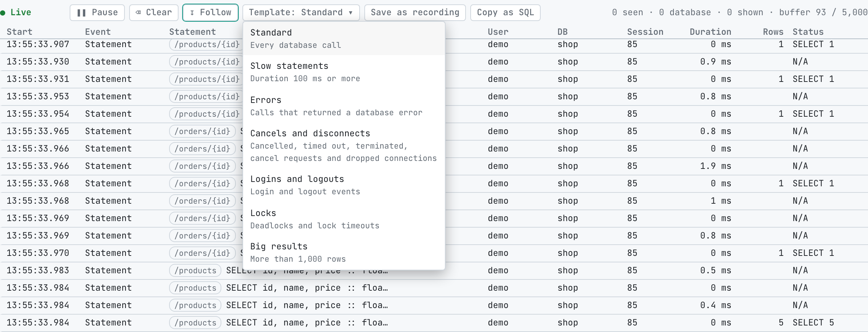Click the User column header

tap(498, 32)
